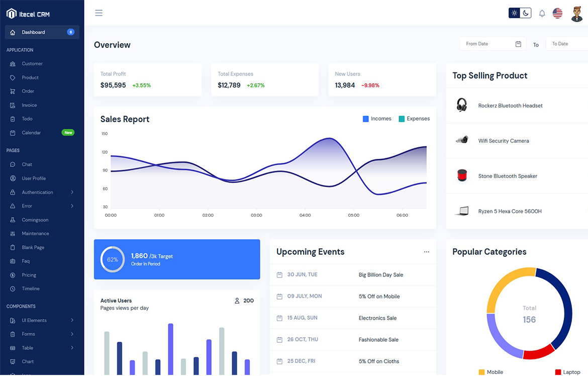Click the Order cart icon

[13, 91]
